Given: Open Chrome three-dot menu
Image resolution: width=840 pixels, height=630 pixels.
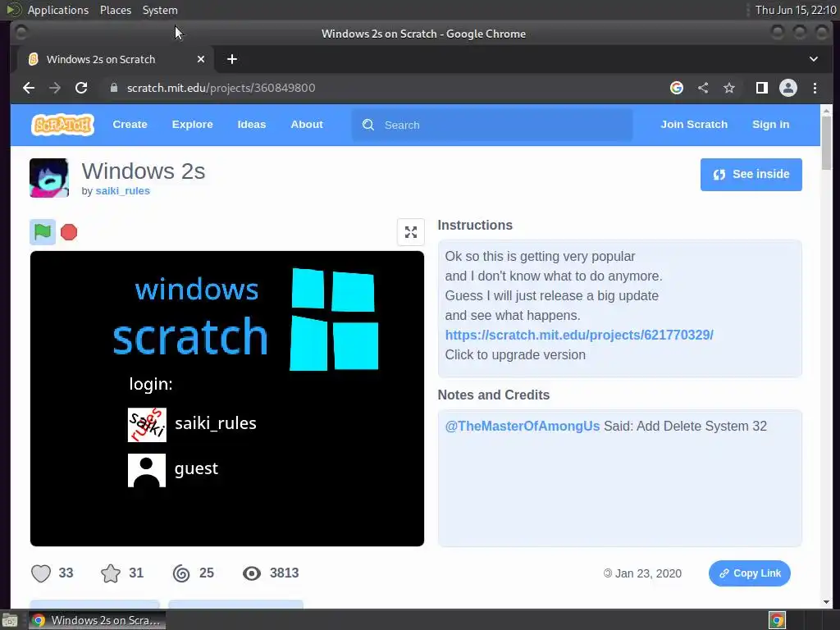Looking at the screenshot, I should click(x=815, y=88).
